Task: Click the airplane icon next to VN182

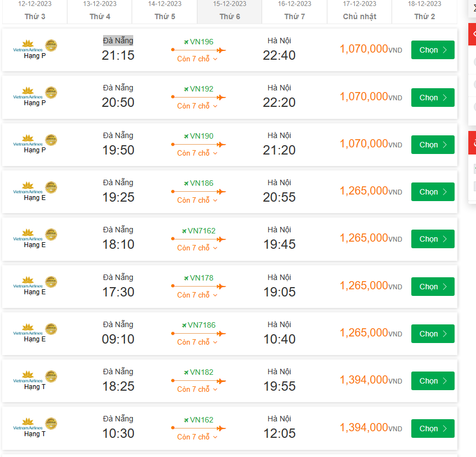Action: [x=186, y=372]
